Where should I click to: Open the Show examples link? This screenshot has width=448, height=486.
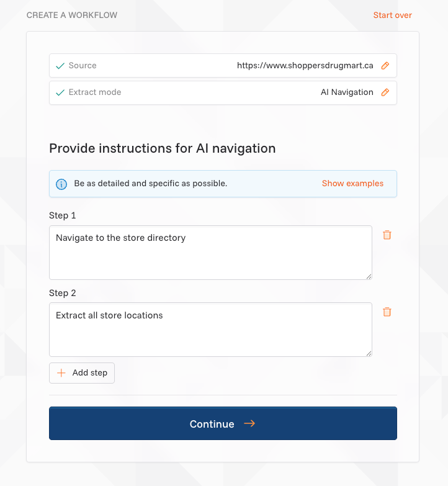[x=352, y=184]
